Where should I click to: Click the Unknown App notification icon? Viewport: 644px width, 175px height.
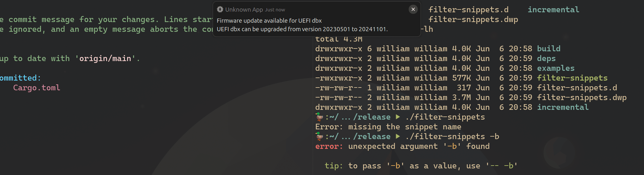220,9
